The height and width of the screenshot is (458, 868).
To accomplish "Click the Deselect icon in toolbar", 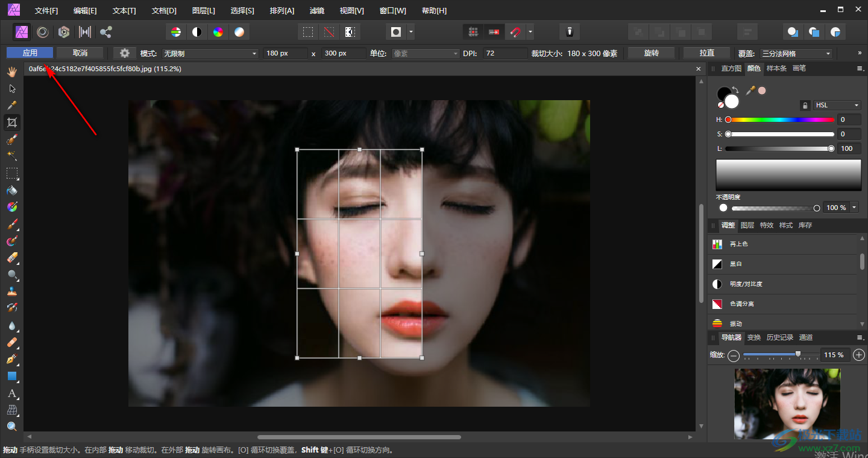I will coord(329,32).
